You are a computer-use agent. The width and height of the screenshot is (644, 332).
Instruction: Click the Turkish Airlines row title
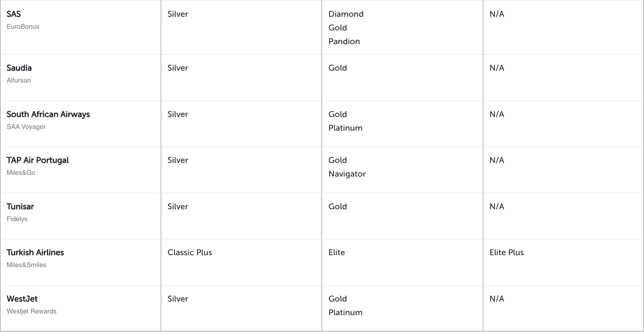point(35,253)
